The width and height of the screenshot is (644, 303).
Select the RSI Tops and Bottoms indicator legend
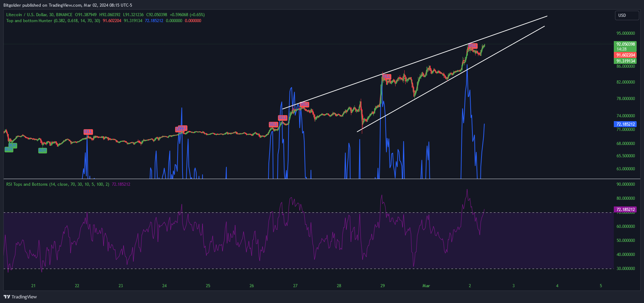pyautogui.click(x=58, y=184)
